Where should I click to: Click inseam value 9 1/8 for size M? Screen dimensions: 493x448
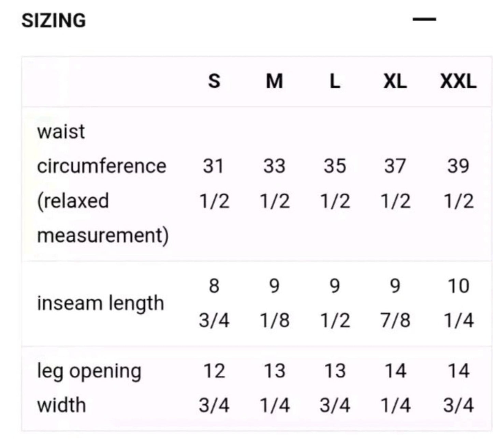(x=275, y=303)
